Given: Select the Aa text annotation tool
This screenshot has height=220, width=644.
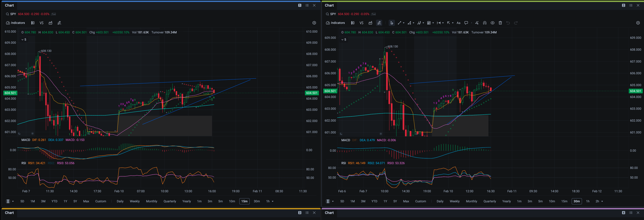Looking at the screenshot, I should click(458, 23).
